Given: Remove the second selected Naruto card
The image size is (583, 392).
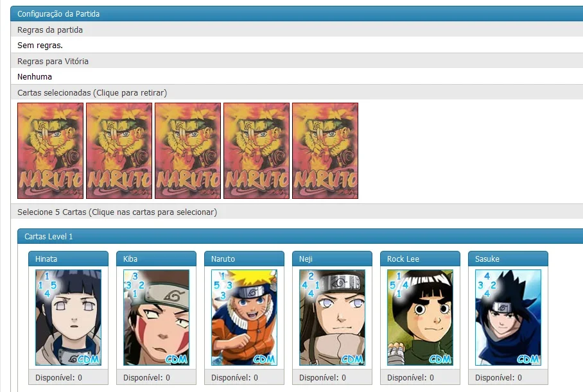Looking at the screenshot, I should (x=119, y=151).
